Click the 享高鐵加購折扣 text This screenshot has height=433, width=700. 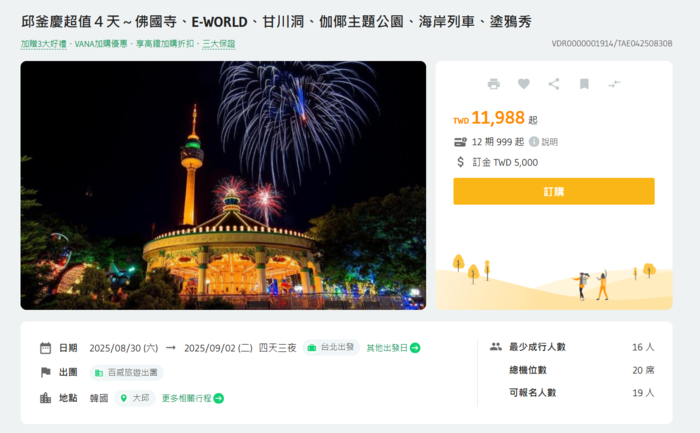[x=165, y=44]
